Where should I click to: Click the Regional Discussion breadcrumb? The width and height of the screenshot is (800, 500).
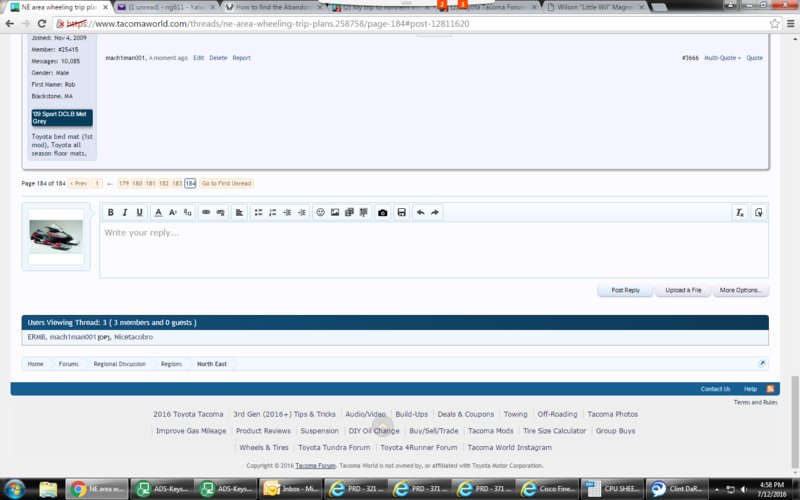(x=119, y=364)
